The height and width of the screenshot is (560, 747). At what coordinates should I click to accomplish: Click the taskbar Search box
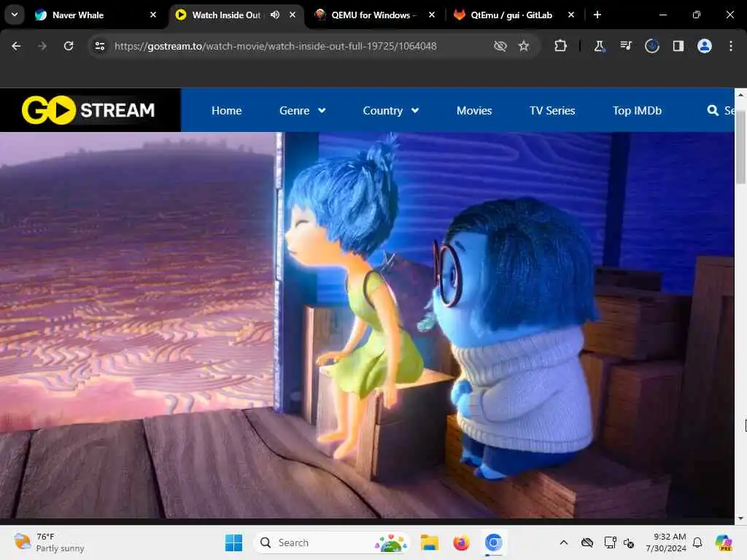coord(332,542)
